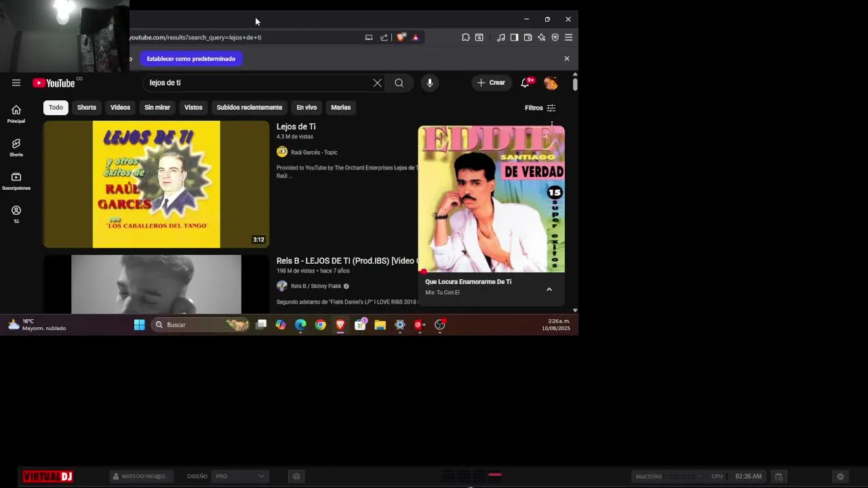868x488 pixels.
Task: Dismiss the default browser notification bar
Action: coord(567,59)
